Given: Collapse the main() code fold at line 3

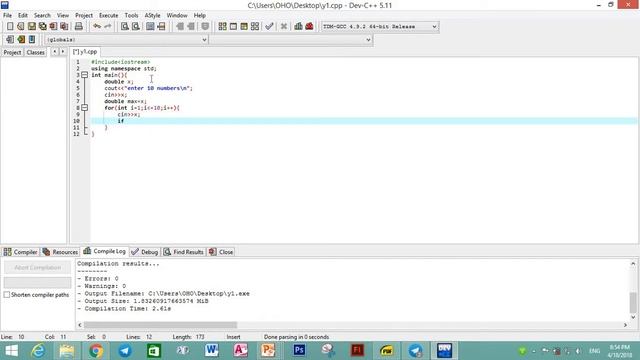Looking at the screenshot, I should tap(84, 75).
